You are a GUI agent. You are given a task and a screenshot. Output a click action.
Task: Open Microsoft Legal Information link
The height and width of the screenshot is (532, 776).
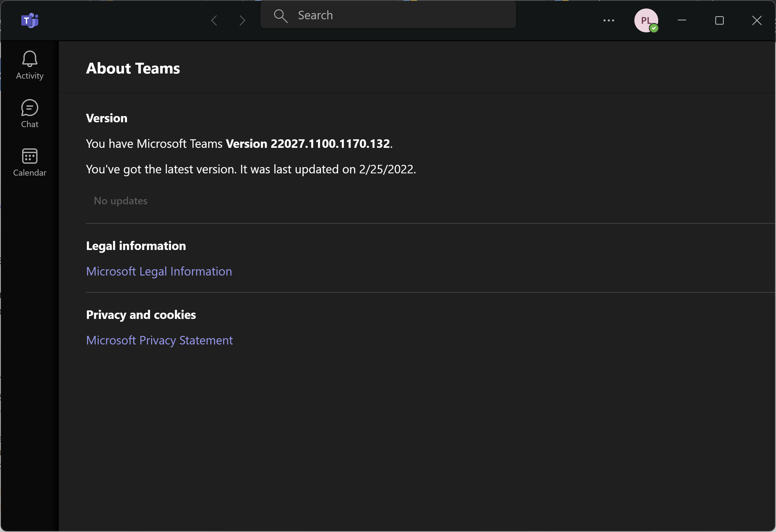[159, 271]
